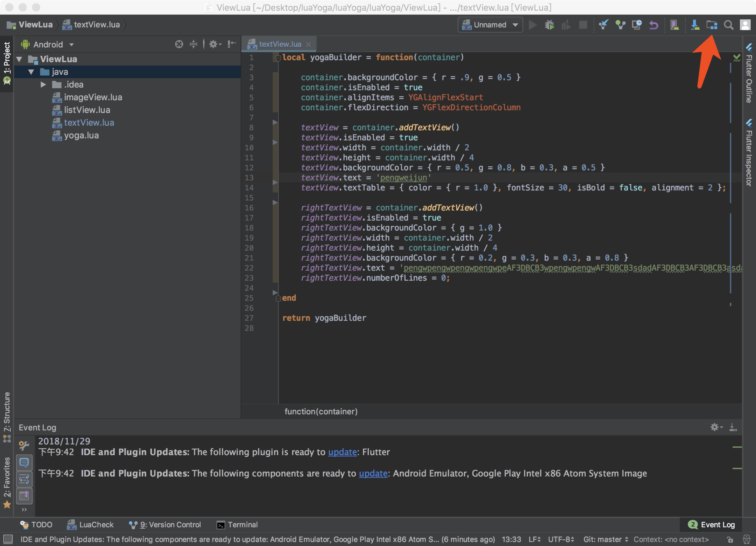Click update link for Flutter plugin
Screen dimensions: 756x546
coord(342,452)
